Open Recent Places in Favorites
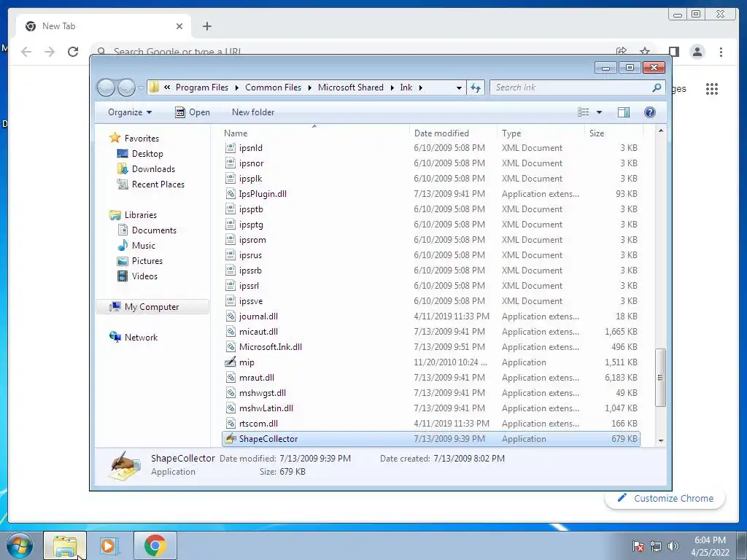 point(150,184)
